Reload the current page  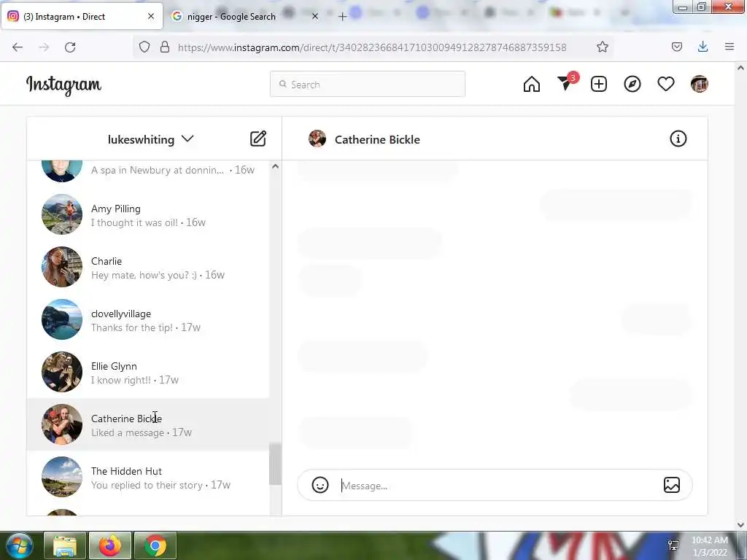point(70,47)
